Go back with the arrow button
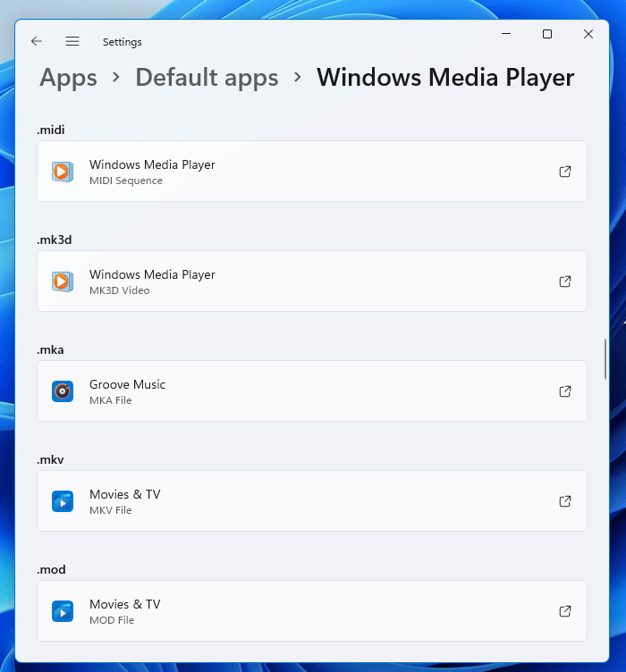626x672 pixels. [x=37, y=41]
